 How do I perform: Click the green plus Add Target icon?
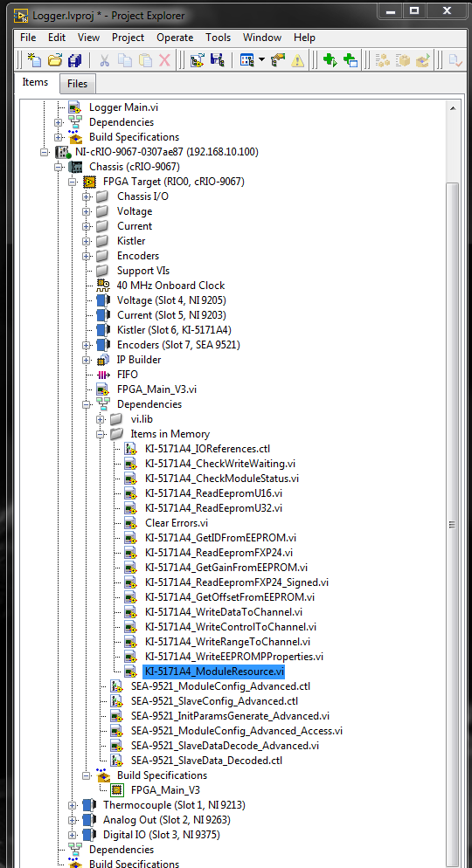pyautogui.click(x=330, y=60)
